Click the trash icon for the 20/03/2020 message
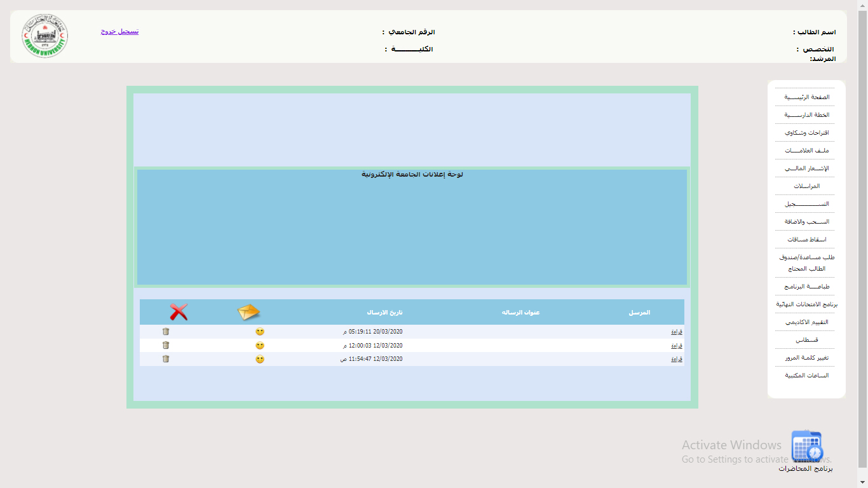Viewport: 868px width, 488px height. (x=166, y=331)
